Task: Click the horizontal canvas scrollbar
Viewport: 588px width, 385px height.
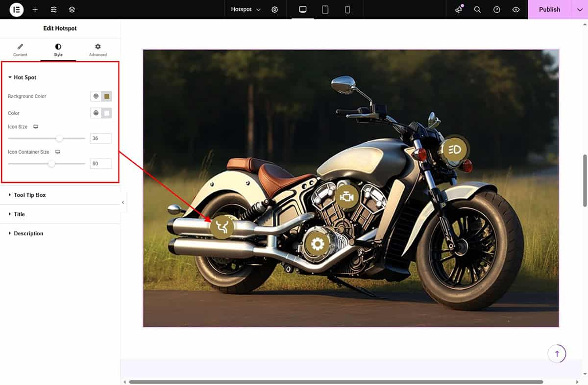Action: coord(336,382)
